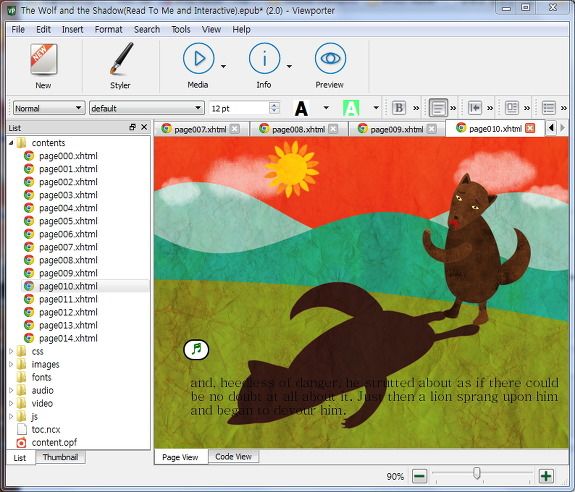
Task: Expand the css folder
Action: [11, 351]
